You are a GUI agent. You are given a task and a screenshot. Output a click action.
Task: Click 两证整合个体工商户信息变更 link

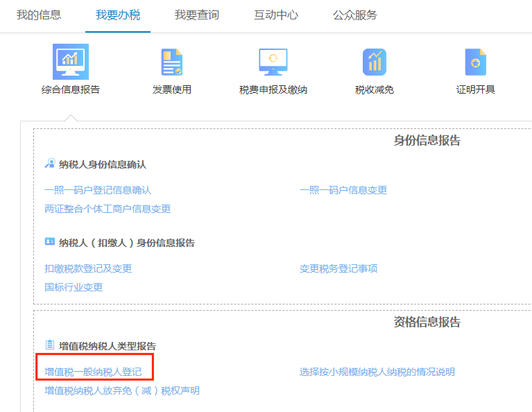click(108, 209)
